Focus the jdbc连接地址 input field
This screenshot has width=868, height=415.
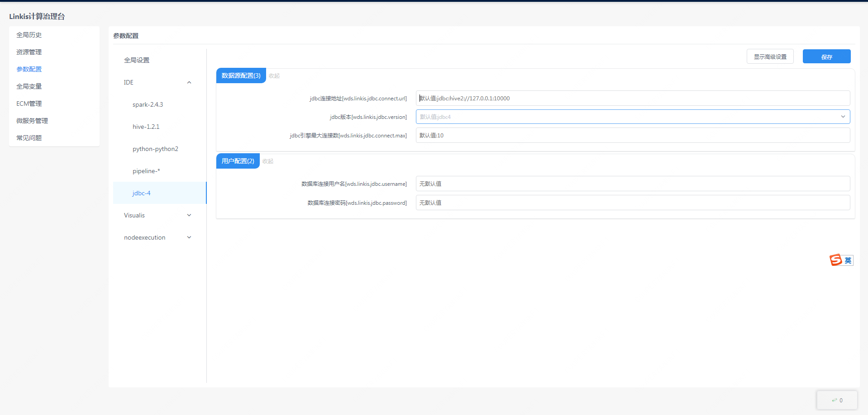point(632,98)
